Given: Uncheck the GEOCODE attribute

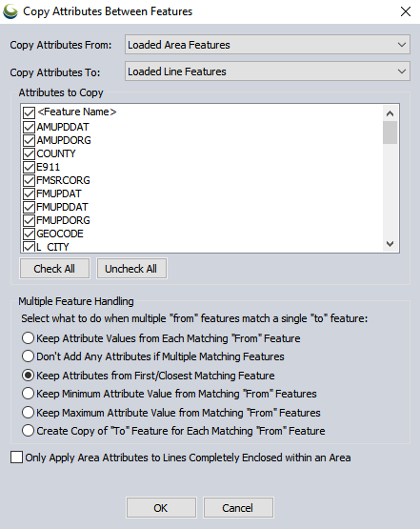Looking at the screenshot, I should (x=29, y=234).
